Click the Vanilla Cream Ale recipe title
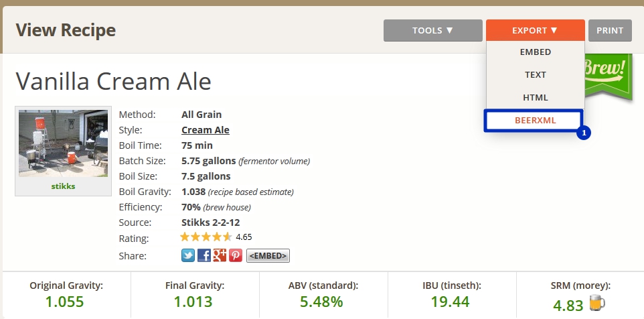 point(113,81)
